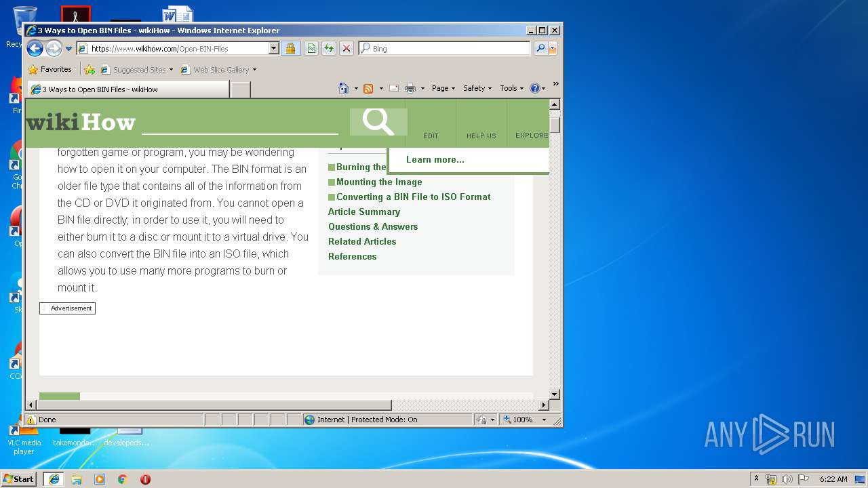Screen dimensions: 868x488
Task: Jump to References section
Action: point(352,256)
